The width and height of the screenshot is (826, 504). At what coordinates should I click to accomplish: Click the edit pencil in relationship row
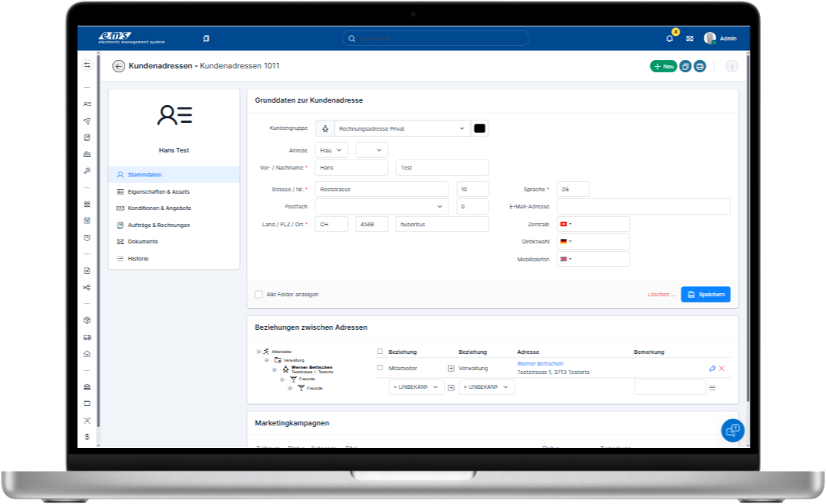point(712,368)
